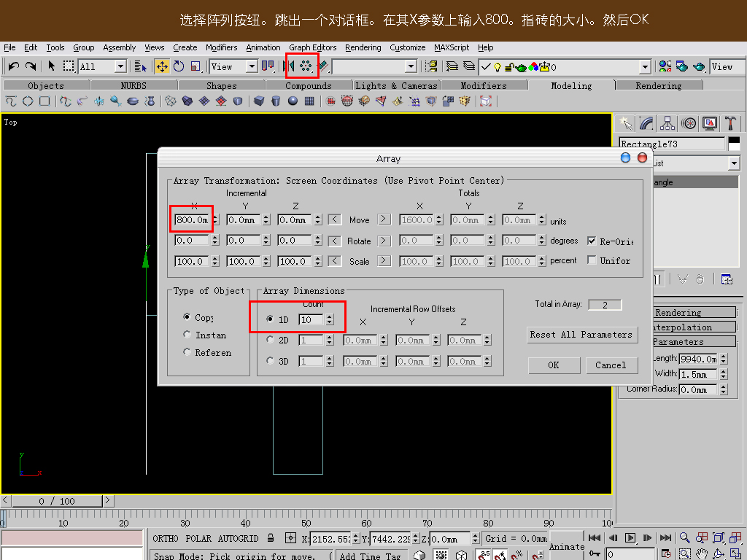Open the Create command panel
Screen dimensions: 747x560
tap(626, 124)
